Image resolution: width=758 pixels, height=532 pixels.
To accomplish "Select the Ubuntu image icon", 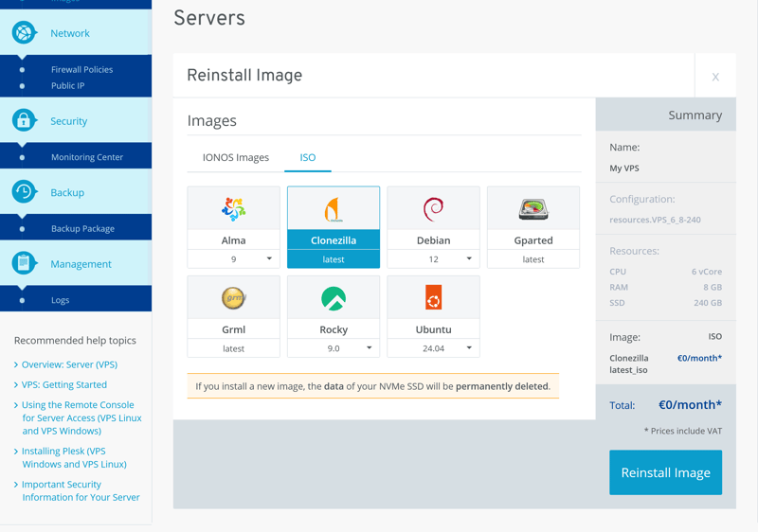I will click(x=433, y=298).
